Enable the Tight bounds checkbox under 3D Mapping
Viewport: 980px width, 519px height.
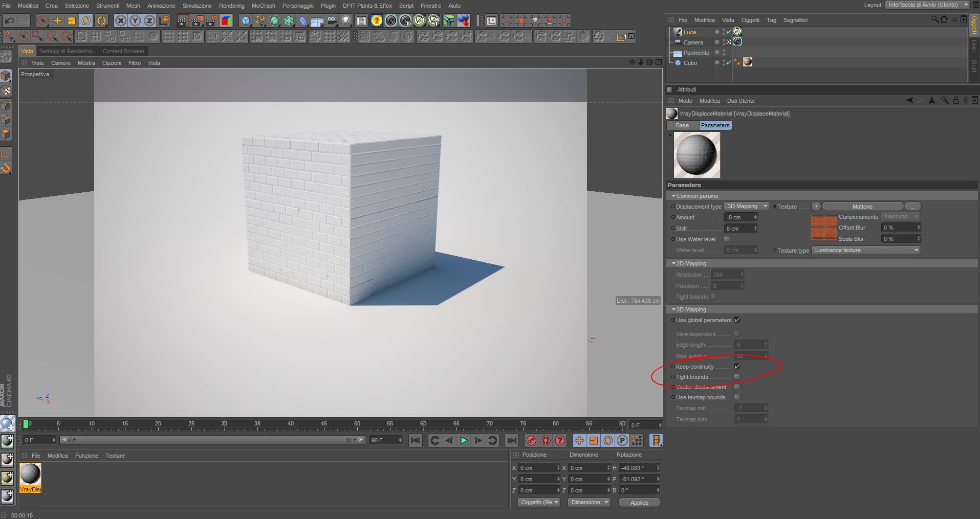point(737,377)
